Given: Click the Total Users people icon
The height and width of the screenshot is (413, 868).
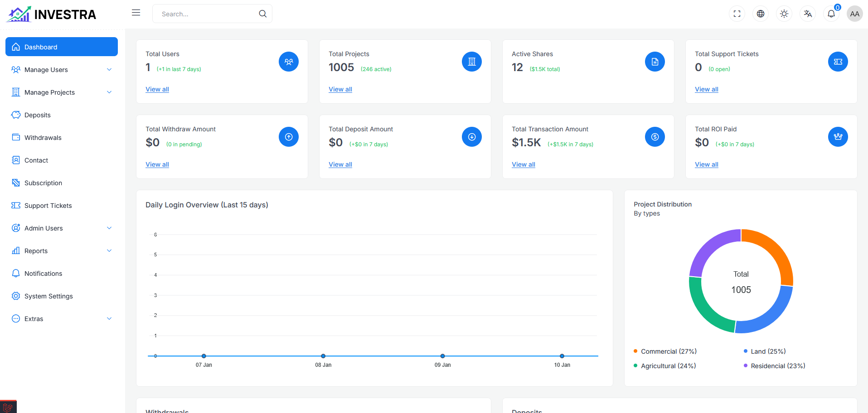Looking at the screenshot, I should click(289, 62).
